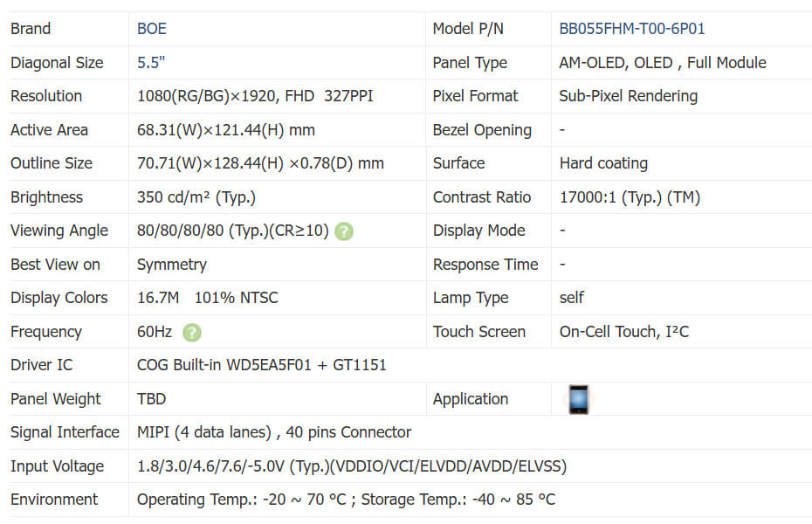Image resolution: width=812 pixels, height=524 pixels.
Task: Click the Symmetry best view value
Action: [x=172, y=265]
